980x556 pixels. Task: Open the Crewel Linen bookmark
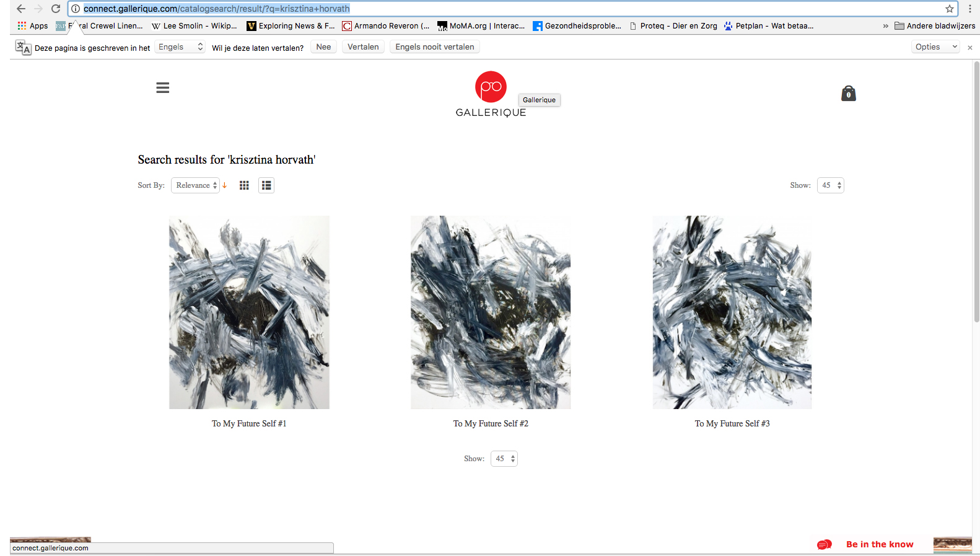pos(99,25)
